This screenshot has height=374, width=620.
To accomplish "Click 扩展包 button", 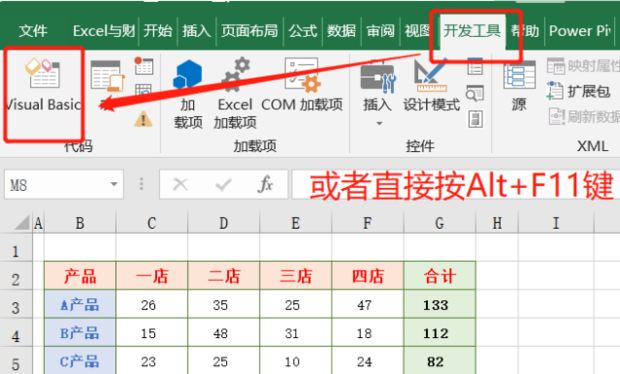I will tap(578, 92).
